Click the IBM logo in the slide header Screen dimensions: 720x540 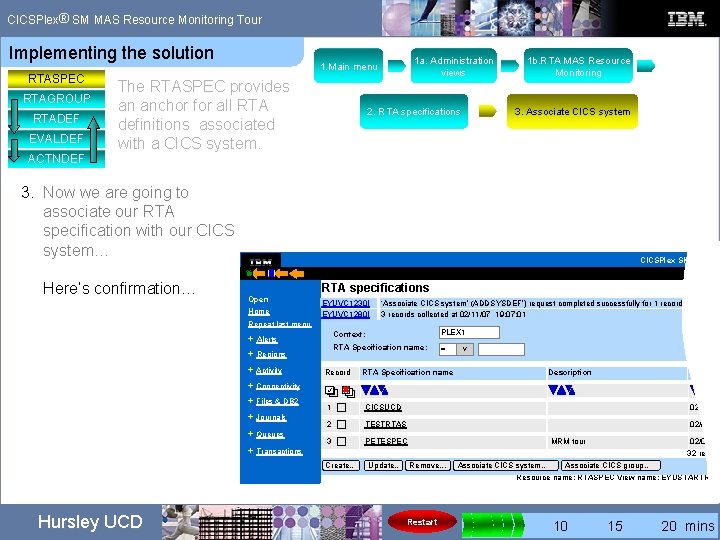[x=686, y=19]
